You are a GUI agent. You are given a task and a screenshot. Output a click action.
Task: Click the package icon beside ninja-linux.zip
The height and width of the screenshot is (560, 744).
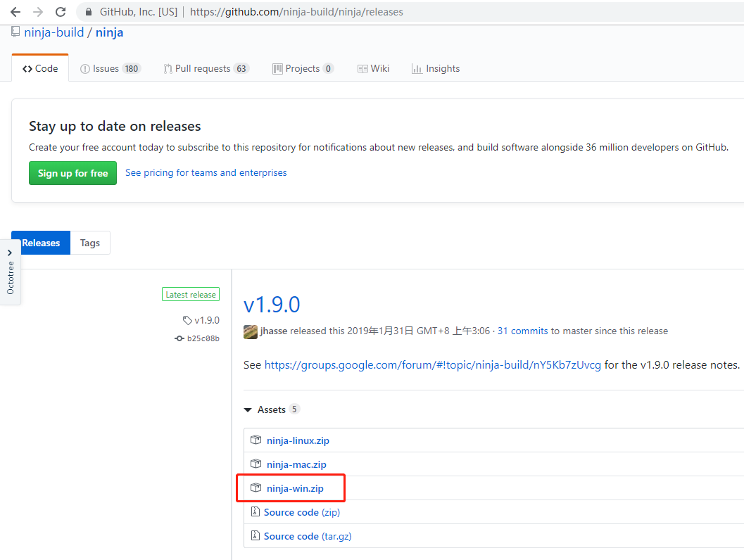tap(256, 440)
